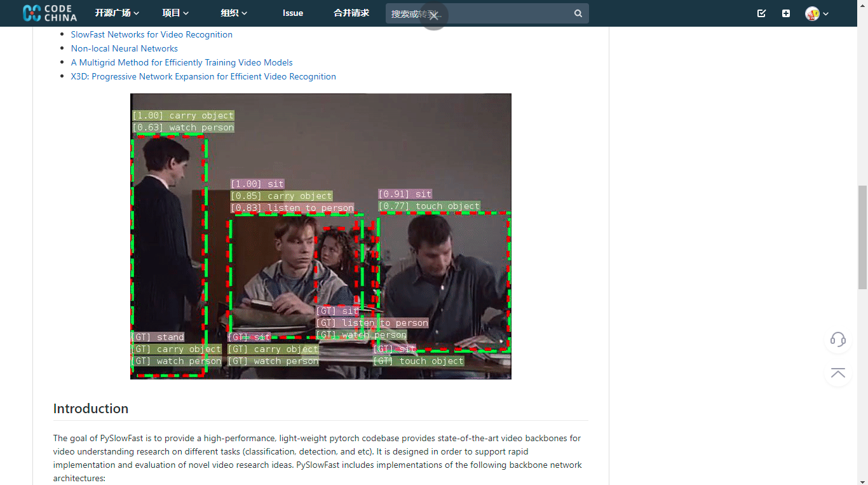868x485 pixels.
Task: Open the new snippet pencil icon
Action: 761,13
